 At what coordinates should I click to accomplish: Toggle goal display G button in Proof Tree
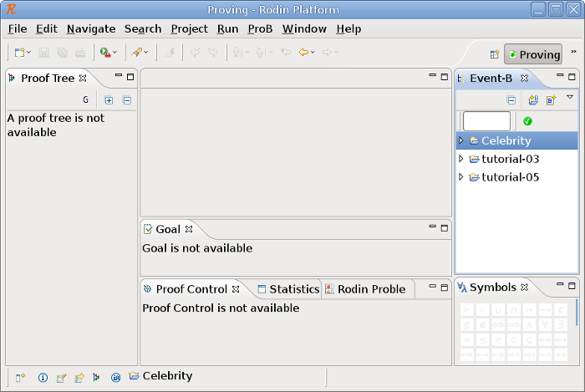coord(85,99)
